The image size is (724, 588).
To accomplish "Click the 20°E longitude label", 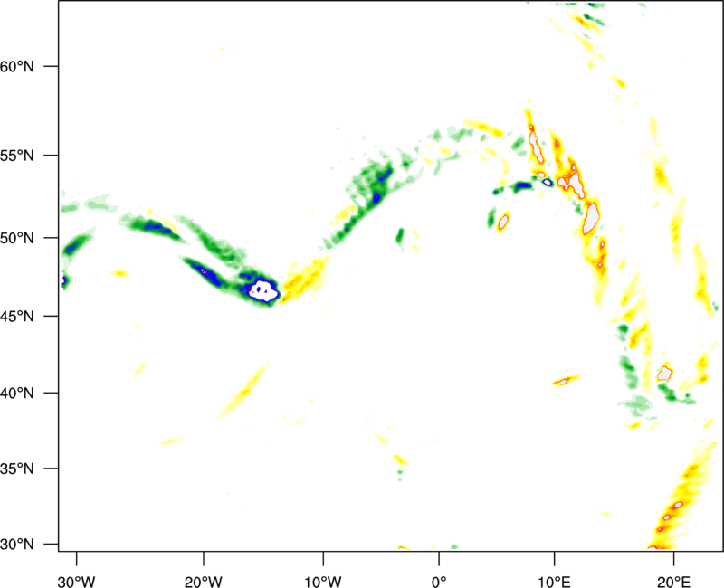I will point(673,582).
